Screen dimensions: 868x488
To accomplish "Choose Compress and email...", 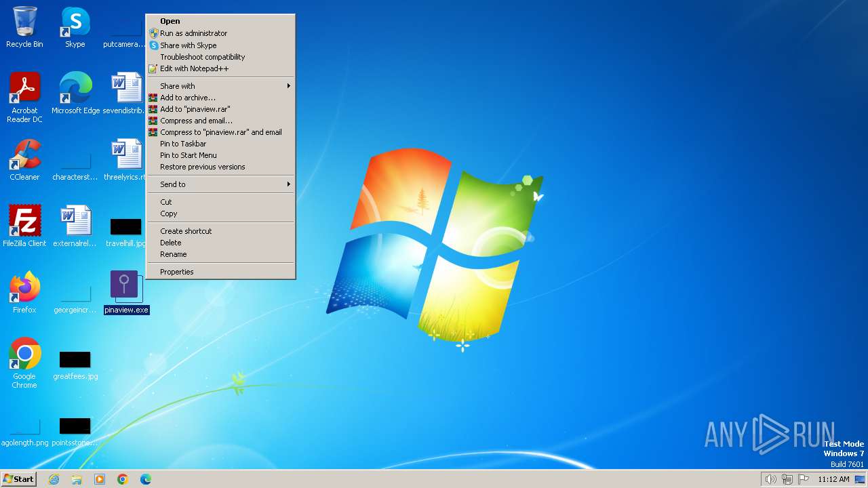I will click(221, 121).
